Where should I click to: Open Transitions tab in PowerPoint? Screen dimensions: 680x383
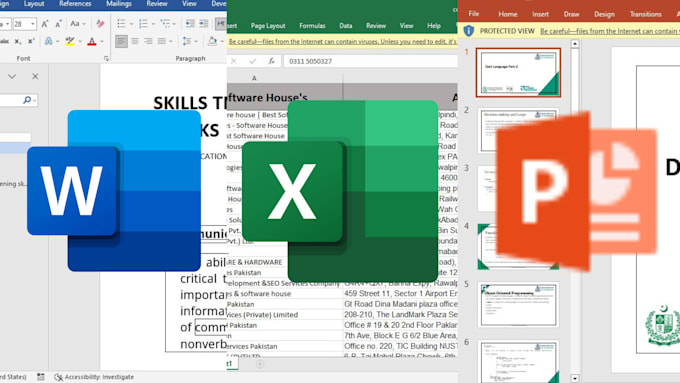tap(646, 14)
